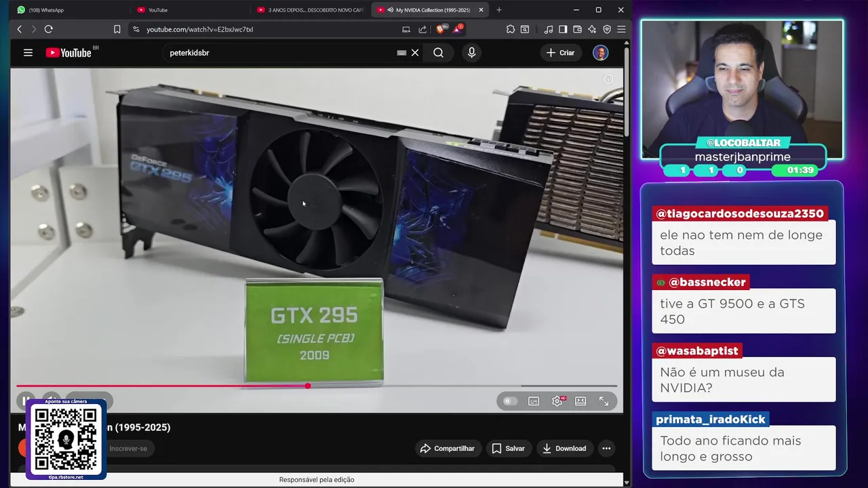Open the on-screen keyboard in the search box
This screenshot has height=488, width=868.
(401, 52)
